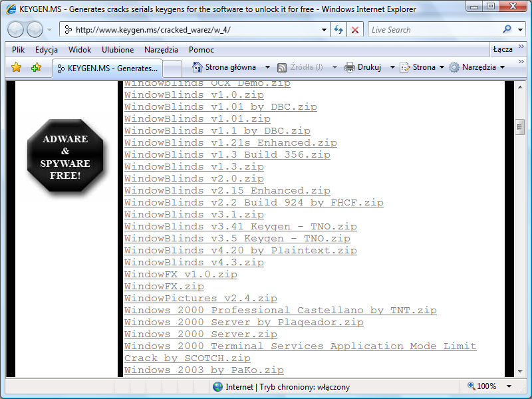The image size is (532, 399).
Task: Open the Widok menu
Action: coord(80,50)
